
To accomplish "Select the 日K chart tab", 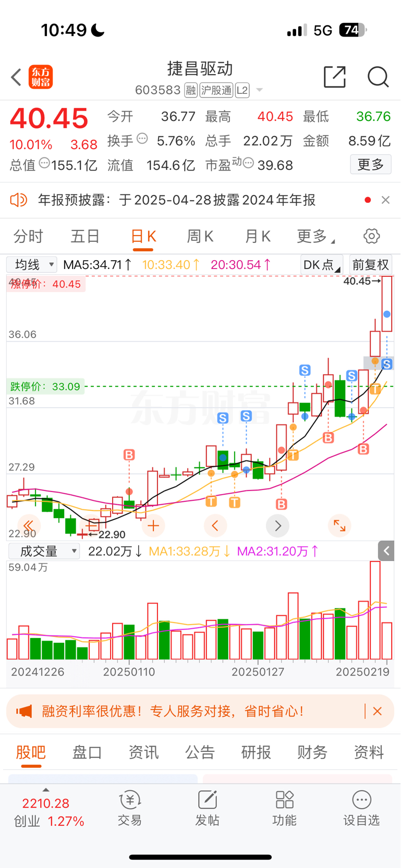I will click(143, 237).
